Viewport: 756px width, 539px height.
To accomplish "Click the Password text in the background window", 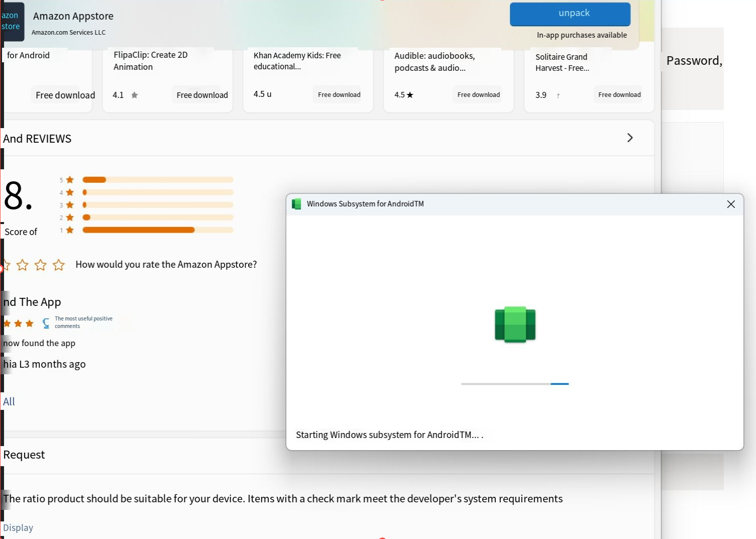I will (x=694, y=61).
